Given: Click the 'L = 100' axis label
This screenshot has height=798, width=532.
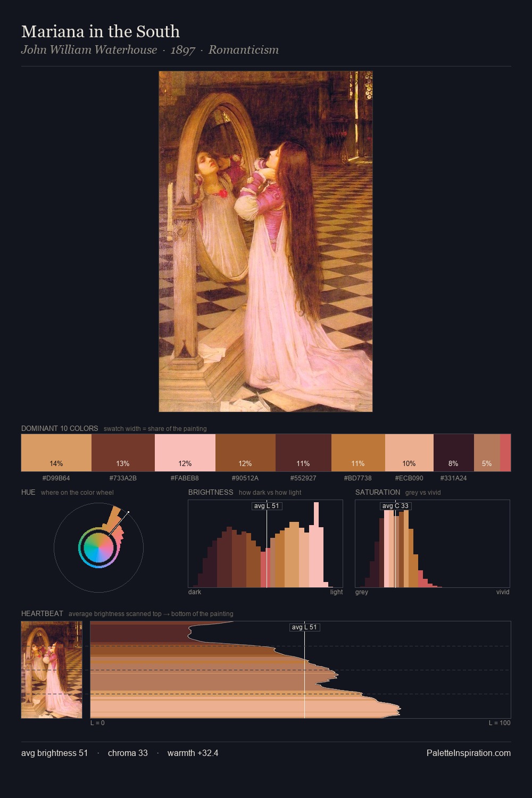Looking at the screenshot, I should coord(500,723).
